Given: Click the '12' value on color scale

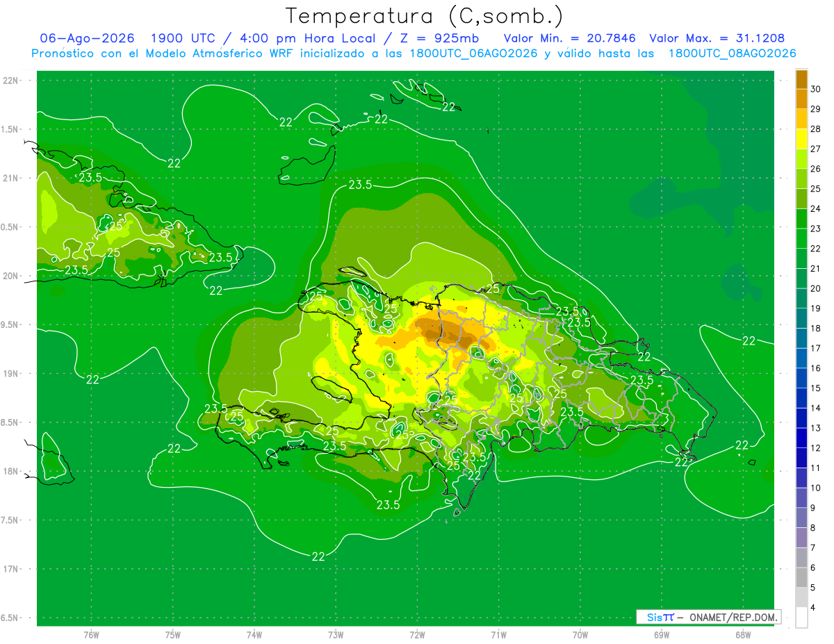Looking at the screenshot, I should pyautogui.click(x=816, y=448).
